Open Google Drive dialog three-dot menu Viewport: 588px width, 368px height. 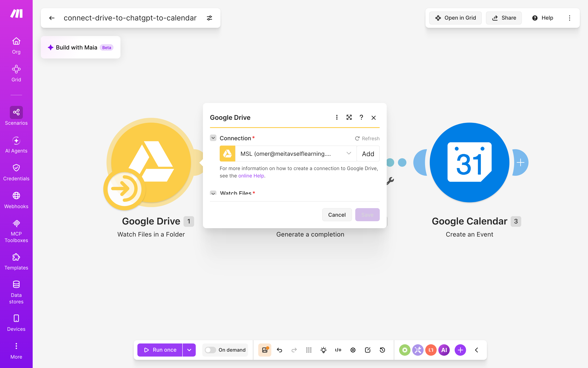[x=337, y=117]
